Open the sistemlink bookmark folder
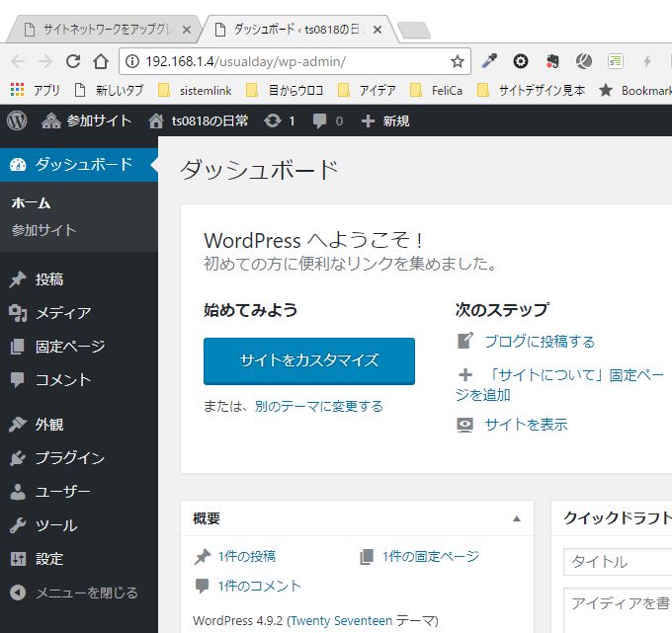 pyautogui.click(x=195, y=90)
